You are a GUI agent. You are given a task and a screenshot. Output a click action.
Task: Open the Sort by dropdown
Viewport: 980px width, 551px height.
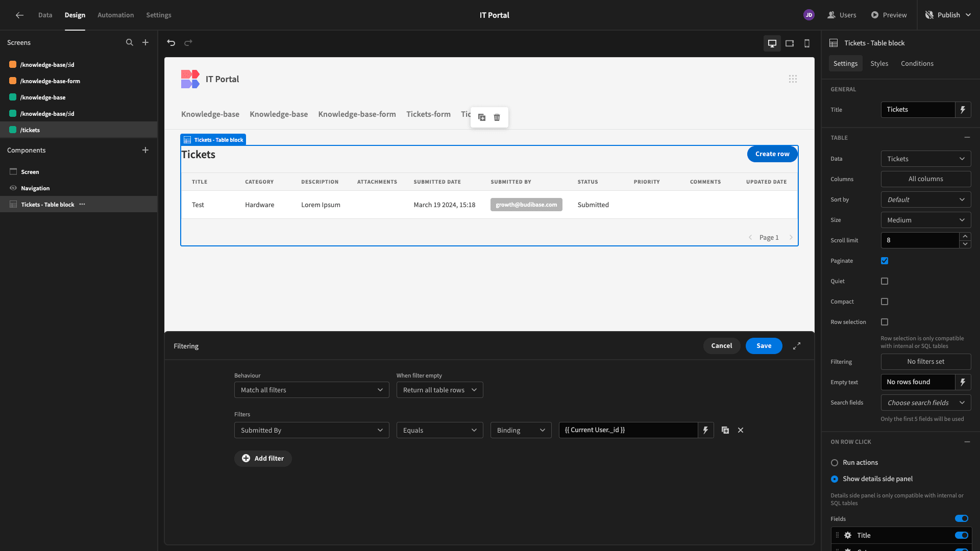pyautogui.click(x=926, y=199)
